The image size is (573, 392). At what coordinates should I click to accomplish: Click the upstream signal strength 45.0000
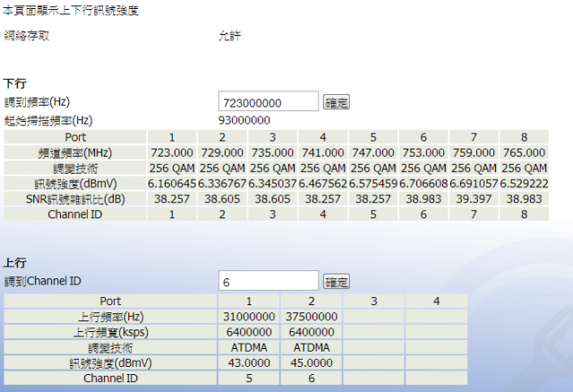pos(312,362)
